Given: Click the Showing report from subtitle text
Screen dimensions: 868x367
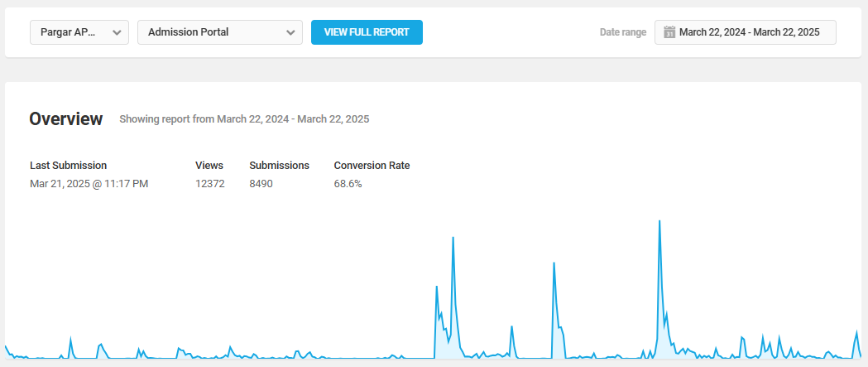Looking at the screenshot, I should (x=244, y=119).
